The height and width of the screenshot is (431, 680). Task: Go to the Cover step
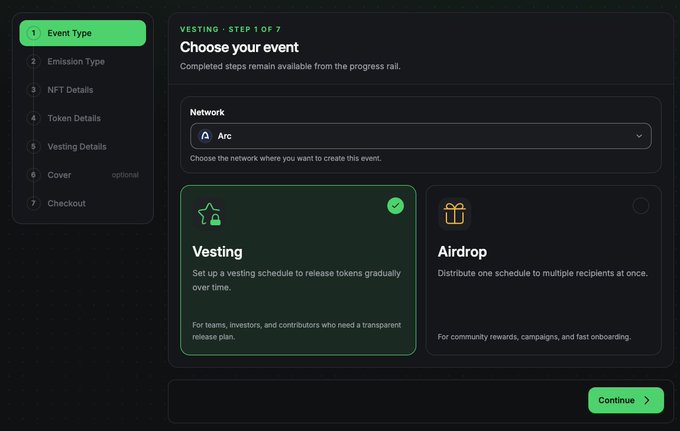pyautogui.click(x=82, y=175)
